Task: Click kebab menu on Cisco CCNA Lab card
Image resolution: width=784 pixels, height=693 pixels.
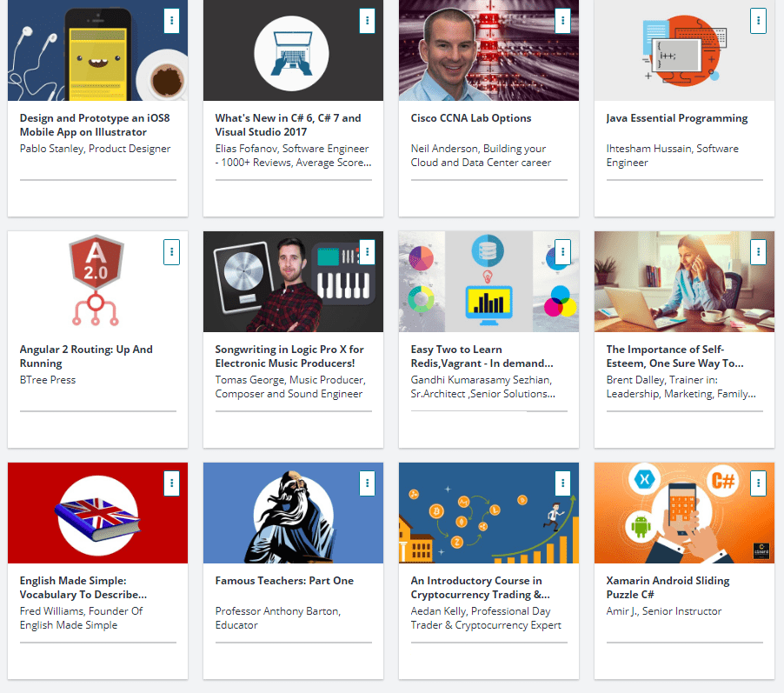Action: [563, 20]
